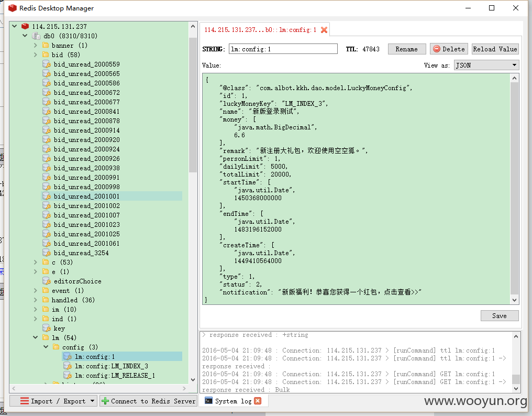The height and width of the screenshot is (416, 532).
Task: Select key bid_unread_2001007
Action: [86, 215]
